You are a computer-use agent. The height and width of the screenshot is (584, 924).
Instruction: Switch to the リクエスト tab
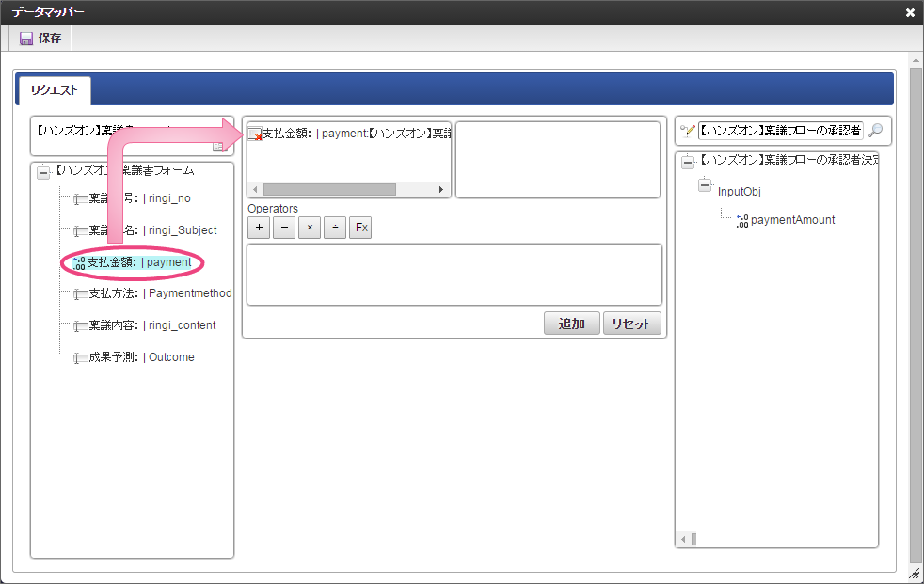click(x=54, y=90)
